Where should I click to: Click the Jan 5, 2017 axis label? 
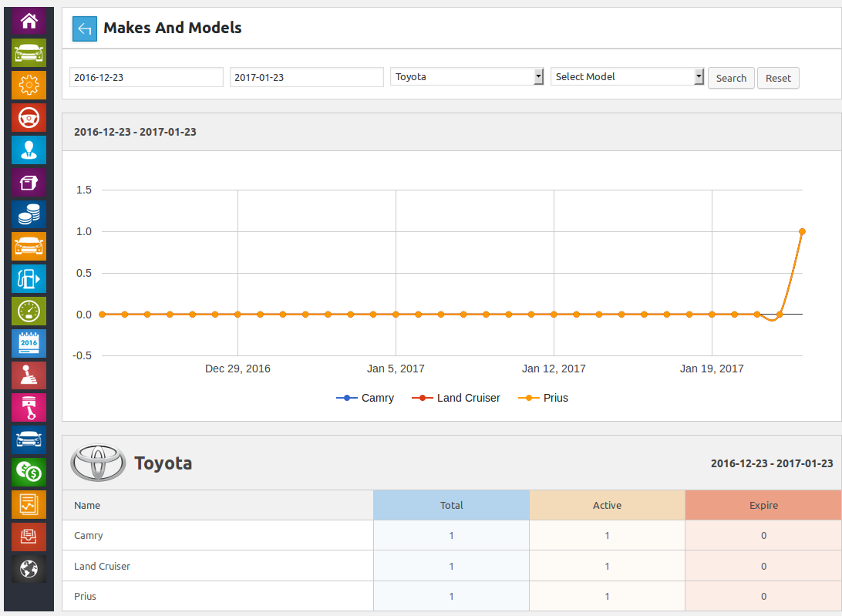point(396,369)
